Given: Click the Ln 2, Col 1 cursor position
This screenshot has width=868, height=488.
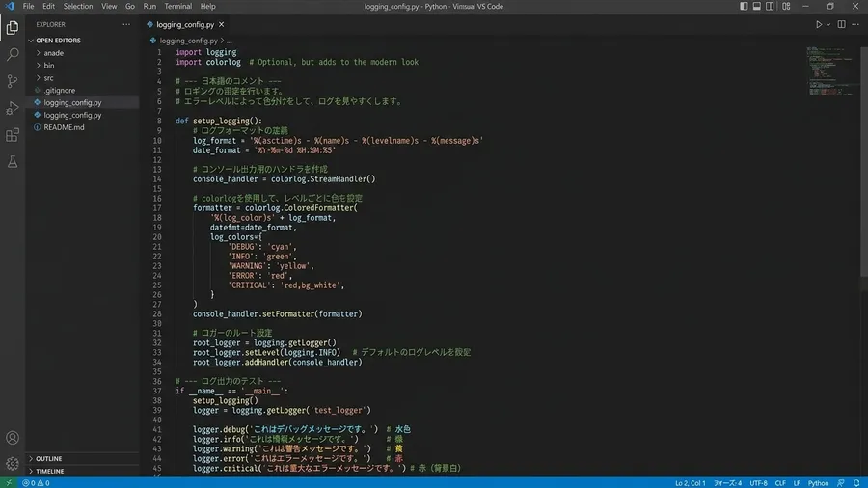Looking at the screenshot, I should (x=691, y=483).
